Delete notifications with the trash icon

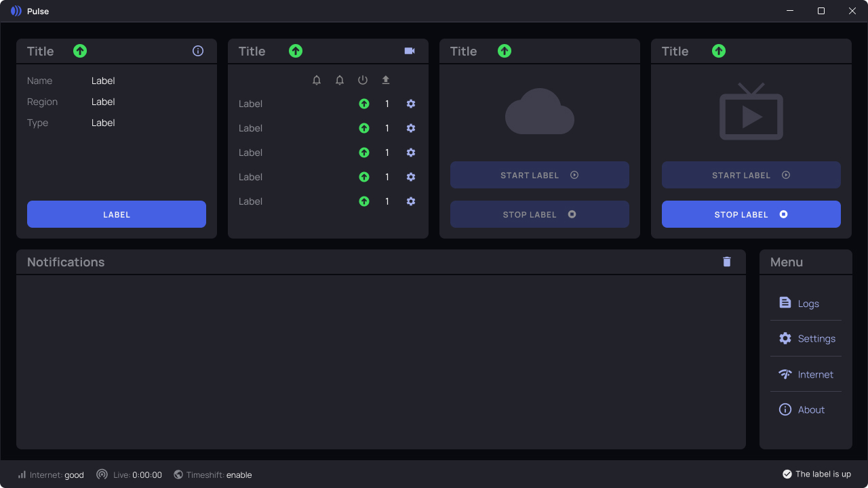click(727, 262)
